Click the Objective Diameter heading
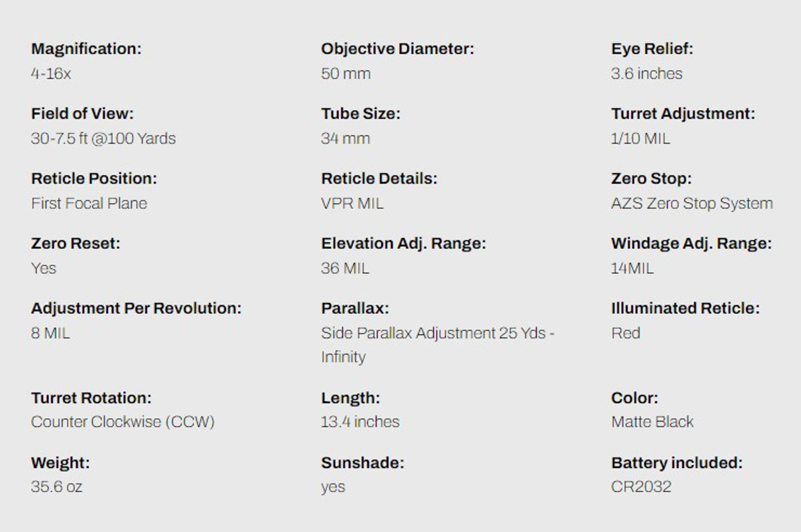This screenshot has height=532, width=801. coord(397,49)
